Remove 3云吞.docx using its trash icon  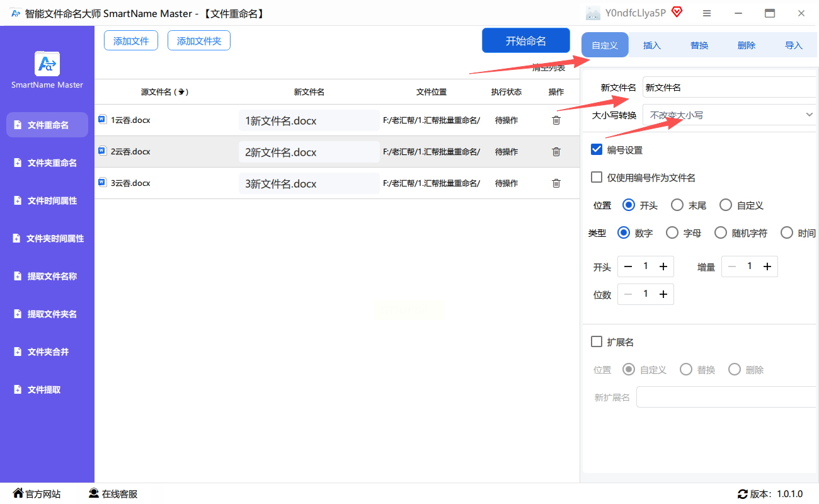[x=556, y=183]
